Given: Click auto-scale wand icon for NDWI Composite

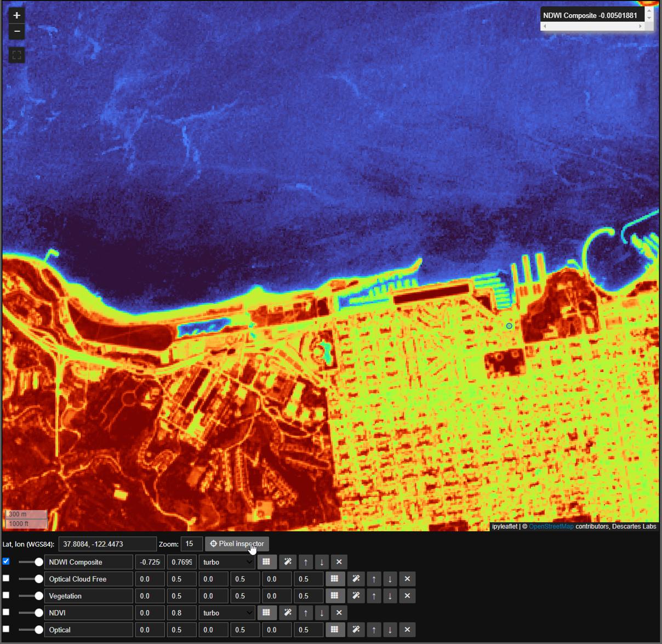Looking at the screenshot, I should coord(288,562).
